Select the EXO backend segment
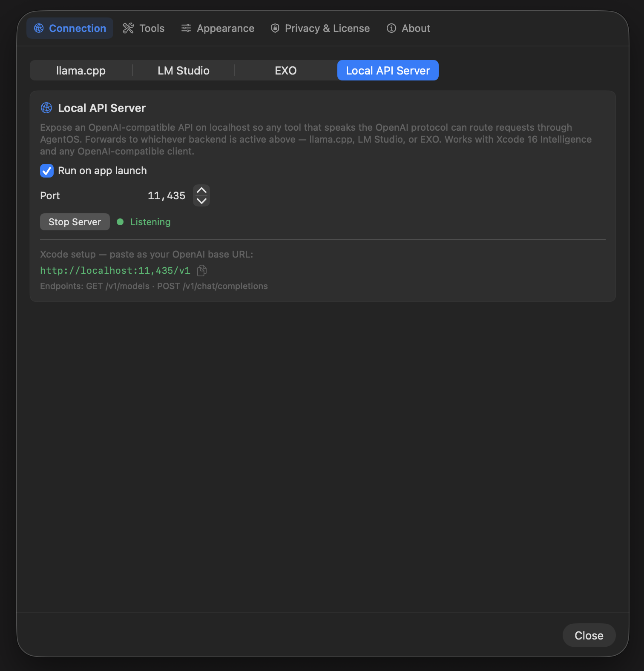This screenshot has height=671, width=644. pyautogui.click(x=286, y=70)
